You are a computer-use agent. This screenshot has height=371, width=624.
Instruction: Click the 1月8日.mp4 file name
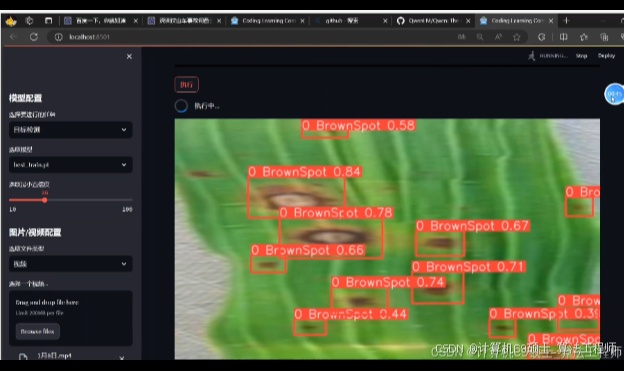[x=55, y=355]
